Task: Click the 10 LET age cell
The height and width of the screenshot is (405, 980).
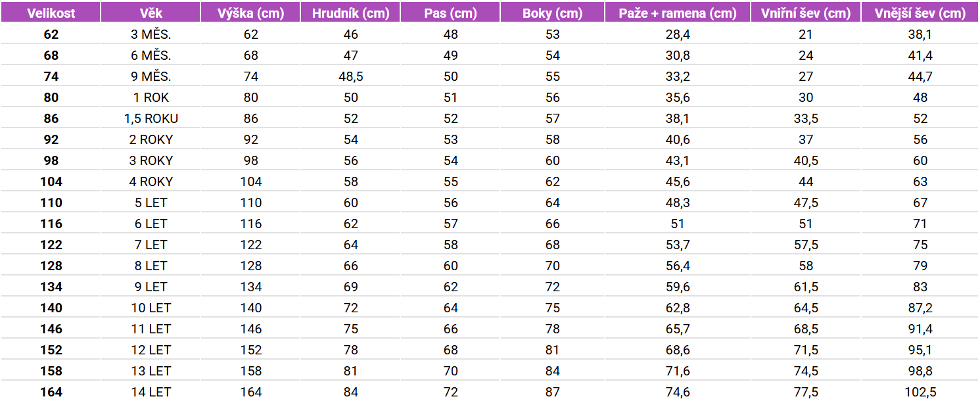Action: (x=151, y=308)
